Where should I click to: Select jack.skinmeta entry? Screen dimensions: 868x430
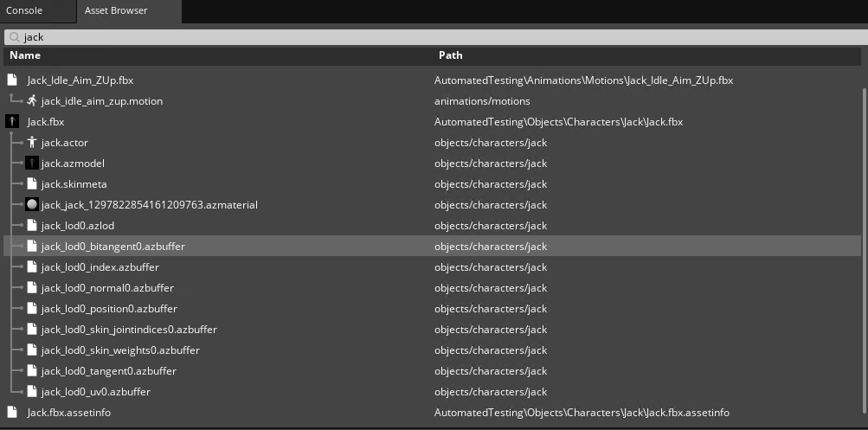coord(74,184)
